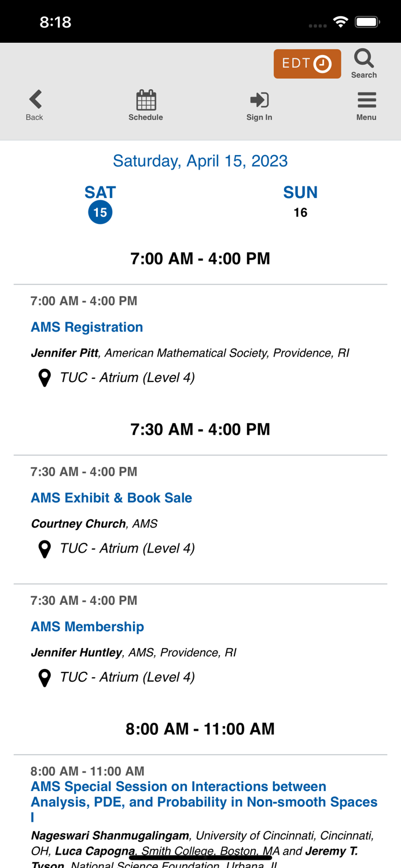401x868 pixels.
Task: Tap the 8:00 AM - 11:00 AM section header
Action: (200, 729)
